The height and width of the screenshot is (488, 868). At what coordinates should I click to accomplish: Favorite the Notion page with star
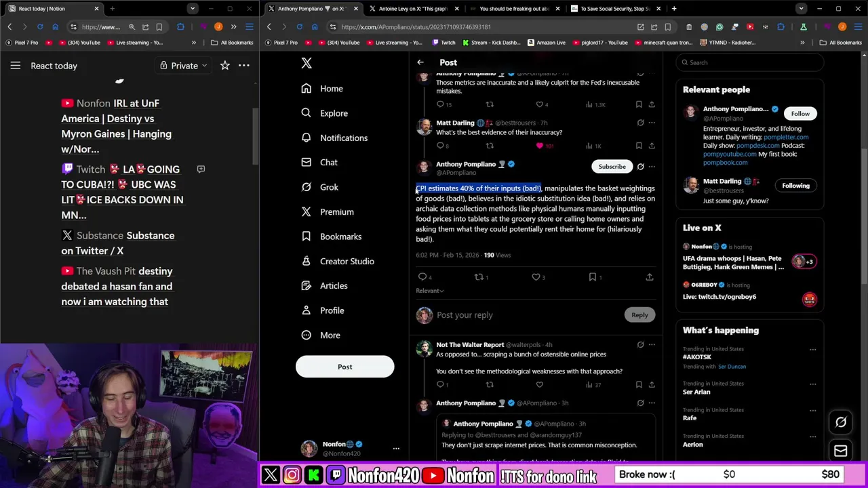point(225,66)
